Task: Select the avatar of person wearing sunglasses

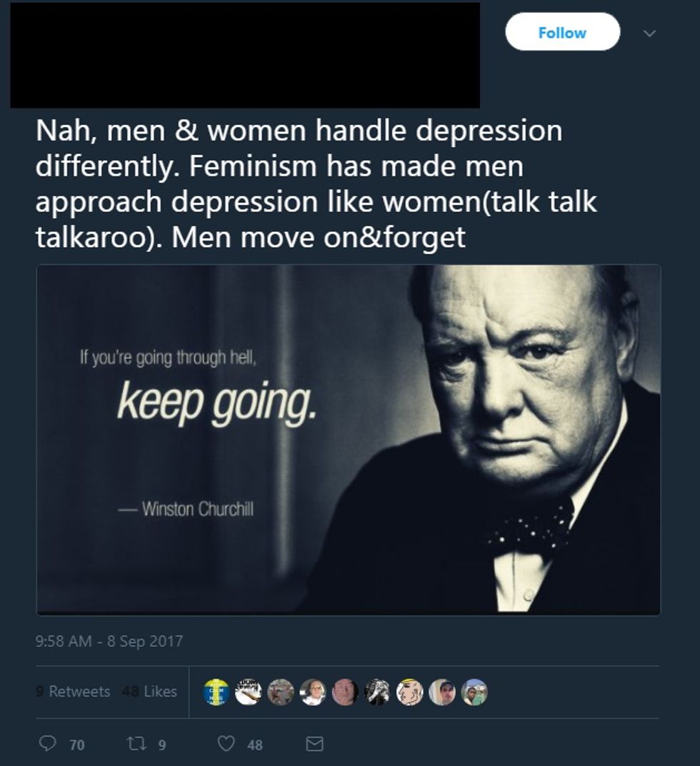Action: tap(314, 692)
